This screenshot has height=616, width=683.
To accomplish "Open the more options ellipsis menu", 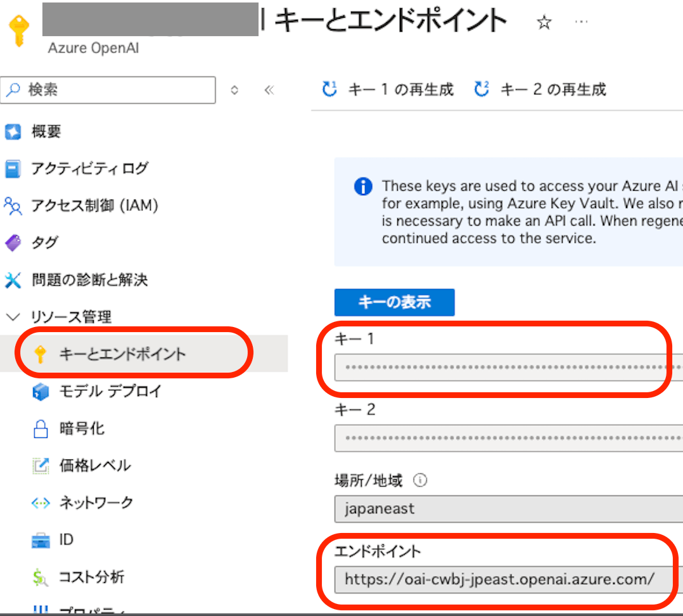I will pyautogui.click(x=581, y=22).
